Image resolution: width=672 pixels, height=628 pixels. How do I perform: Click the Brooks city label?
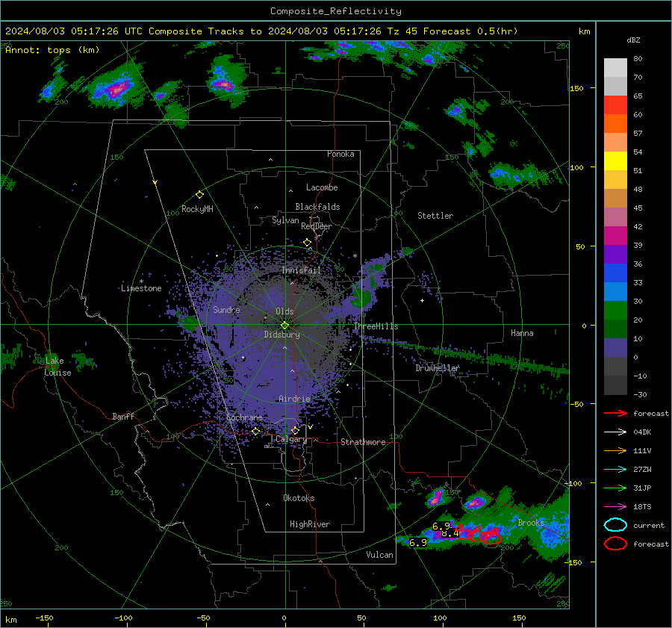pos(531,523)
